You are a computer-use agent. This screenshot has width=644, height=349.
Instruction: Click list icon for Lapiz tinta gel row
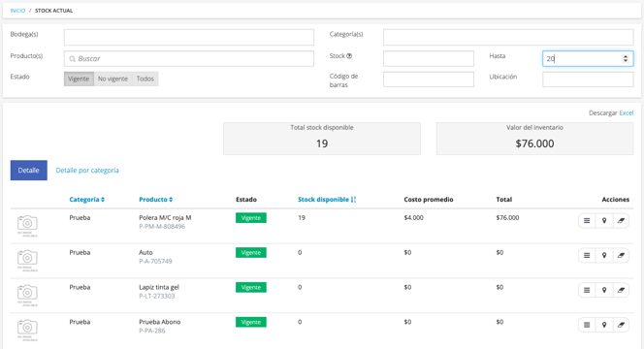[x=587, y=290]
